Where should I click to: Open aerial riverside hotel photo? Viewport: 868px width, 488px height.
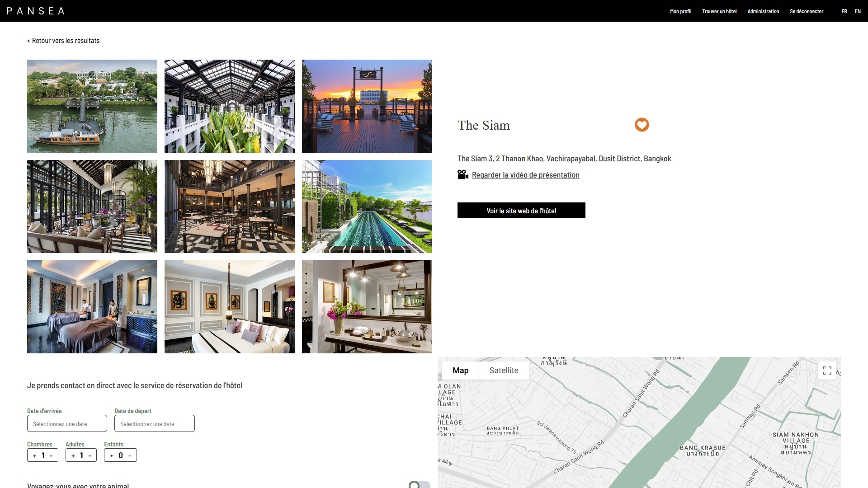pos(92,106)
